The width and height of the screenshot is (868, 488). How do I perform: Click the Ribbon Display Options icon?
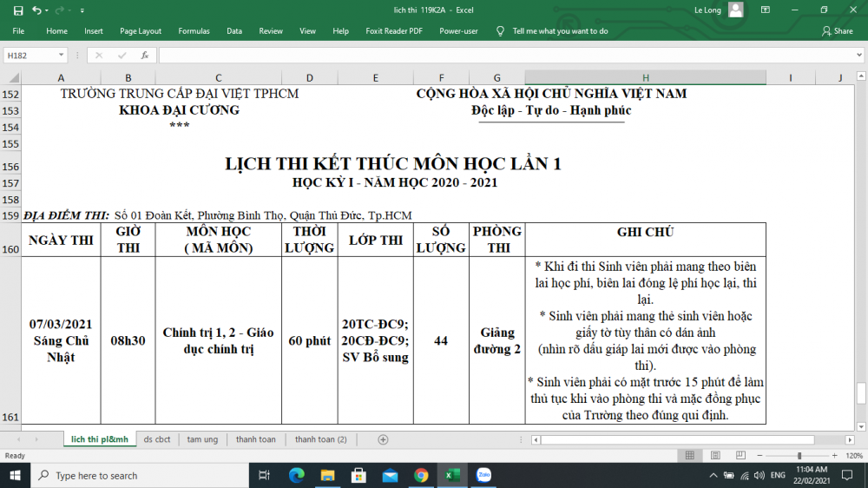tap(765, 10)
